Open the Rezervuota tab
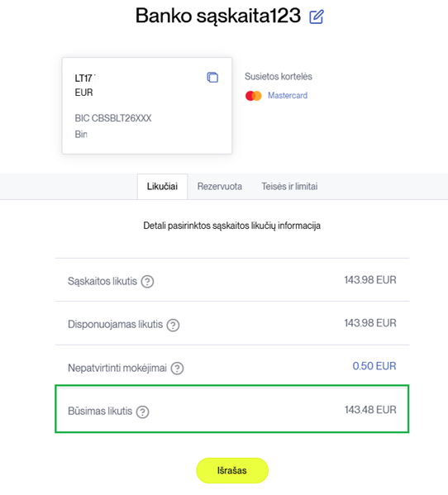 (219, 186)
